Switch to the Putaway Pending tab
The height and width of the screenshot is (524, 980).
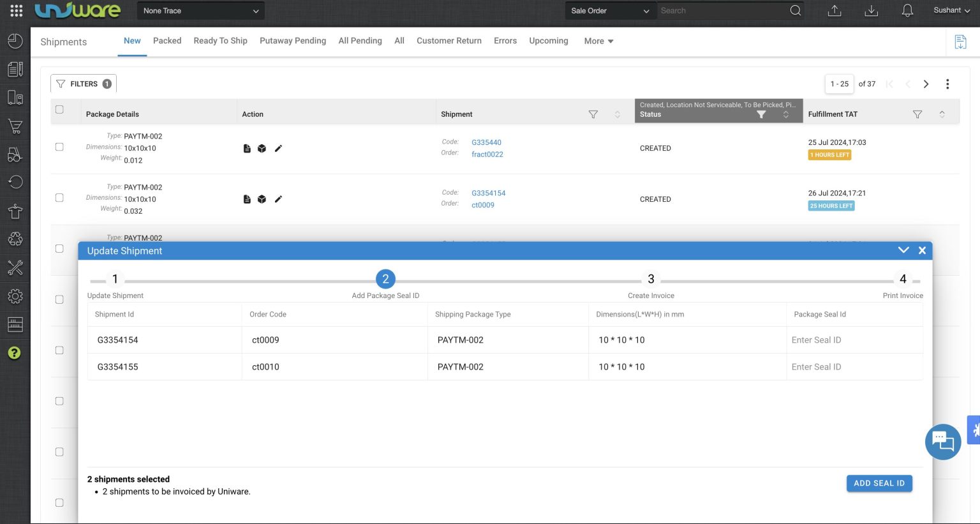(293, 41)
